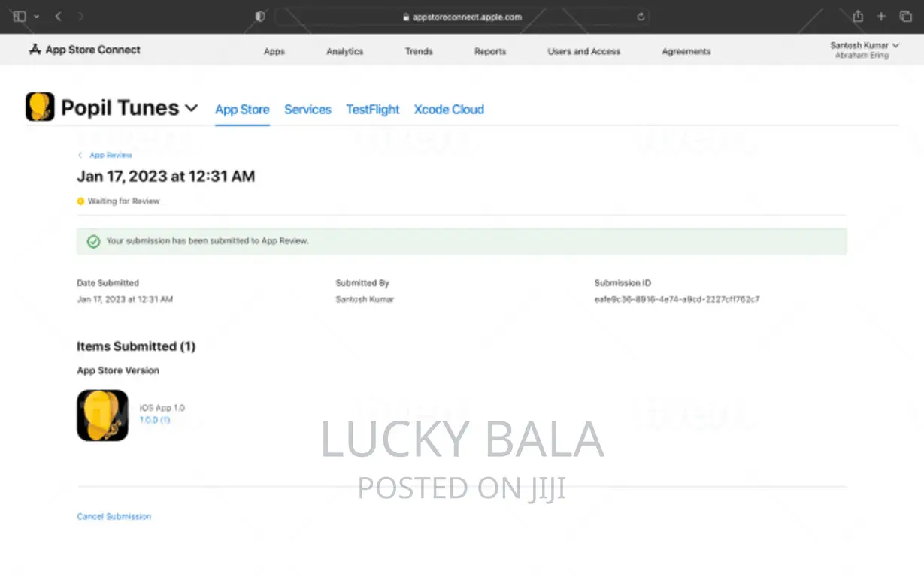This screenshot has width=924, height=577.
Task: Click the Date Submitted value Jan 17, 2023
Action: coord(125,299)
